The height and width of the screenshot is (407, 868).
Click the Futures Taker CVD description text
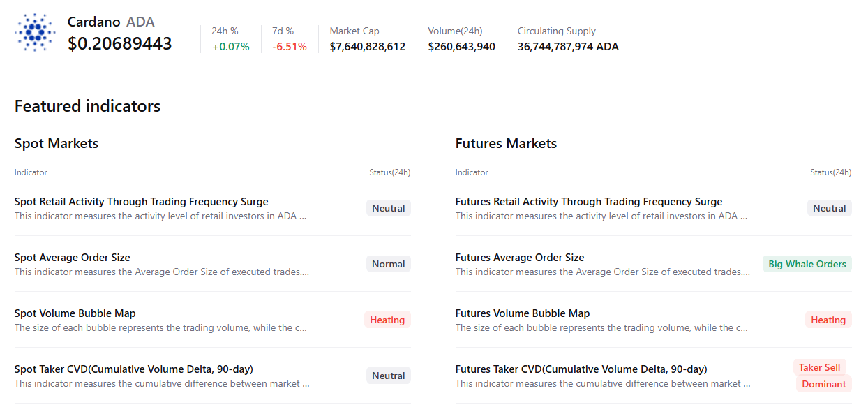pos(603,384)
